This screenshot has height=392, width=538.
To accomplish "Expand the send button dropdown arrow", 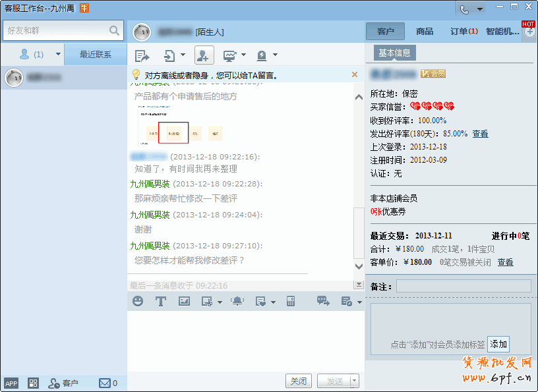I will pos(355,381).
